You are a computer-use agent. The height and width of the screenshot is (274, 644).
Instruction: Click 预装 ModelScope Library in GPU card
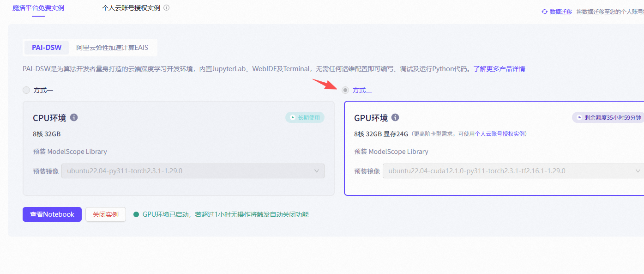click(x=391, y=152)
